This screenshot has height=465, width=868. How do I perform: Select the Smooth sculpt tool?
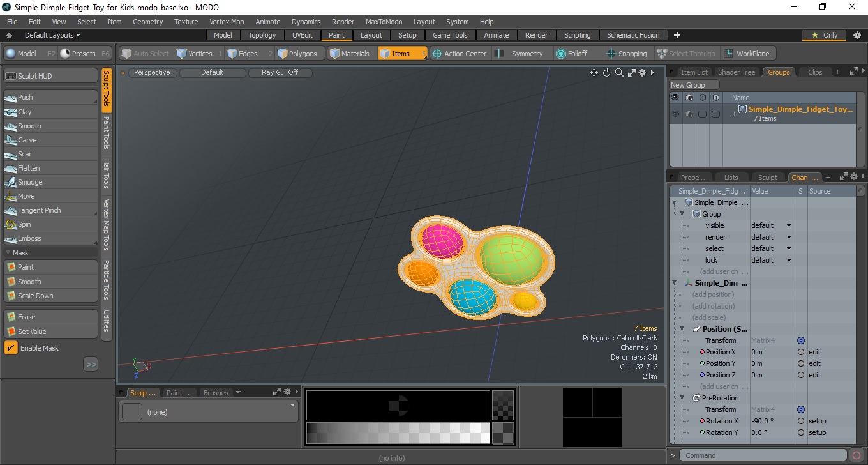tap(50, 126)
